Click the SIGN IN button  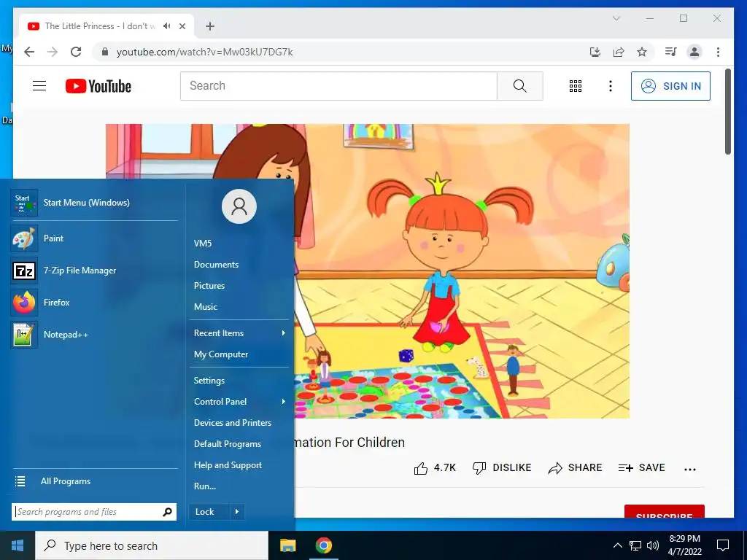coord(670,86)
